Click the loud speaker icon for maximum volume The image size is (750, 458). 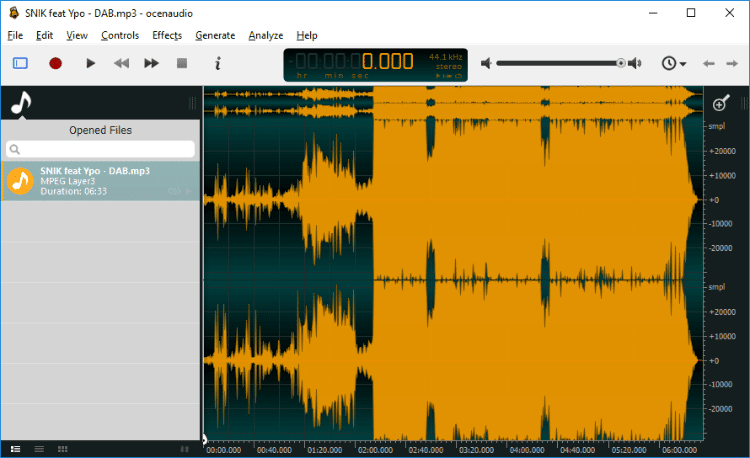tap(635, 63)
